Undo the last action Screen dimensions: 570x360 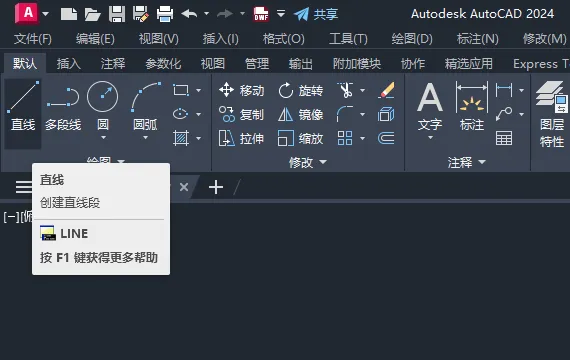coord(189,14)
